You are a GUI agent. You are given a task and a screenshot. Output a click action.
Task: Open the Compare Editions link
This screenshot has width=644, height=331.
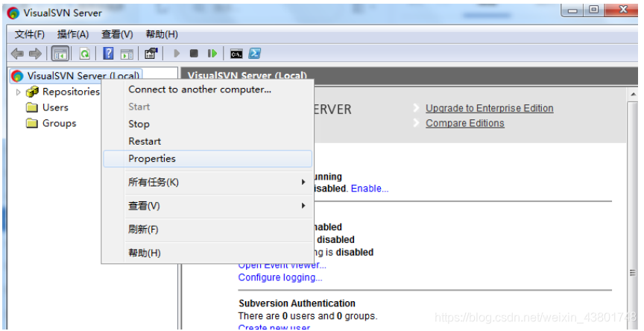pyautogui.click(x=465, y=123)
